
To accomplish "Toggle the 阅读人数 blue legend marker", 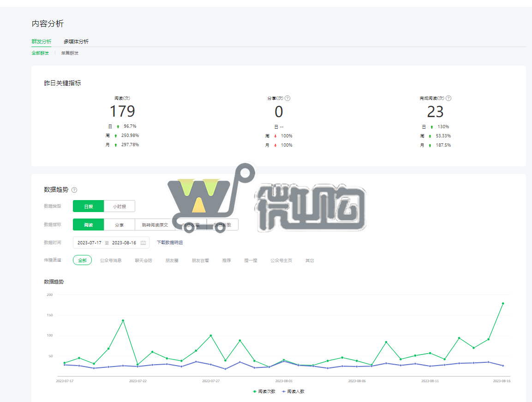I will click(284, 391).
